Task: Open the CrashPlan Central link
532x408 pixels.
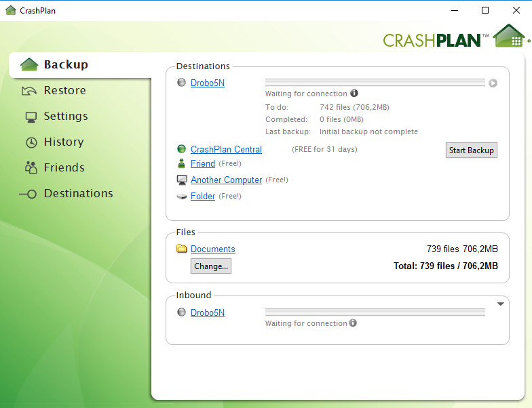Action: (x=226, y=149)
